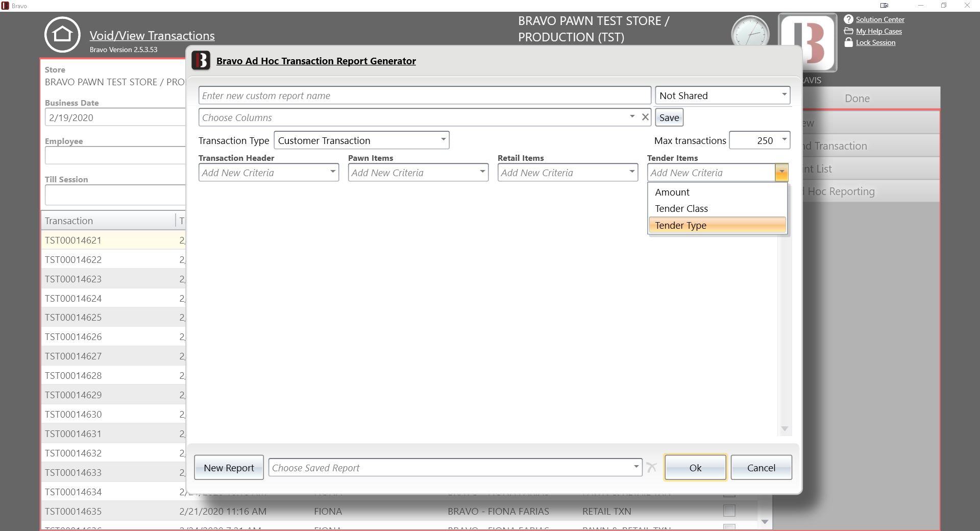The image size is (980, 531).
Task: Select transaction row TST00014632
Action: coord(114,453)
